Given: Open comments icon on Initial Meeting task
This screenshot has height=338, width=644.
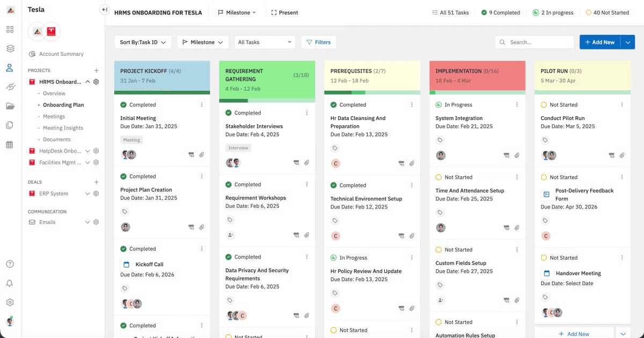Looking at the screenshot, I should coord(191,154).
